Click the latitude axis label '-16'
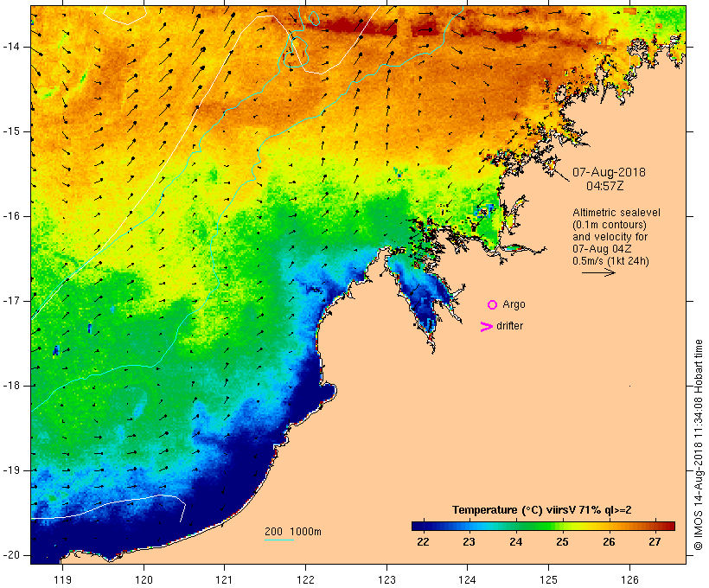The height and width of the screenshot is (588, 709). tap(10, 216)
